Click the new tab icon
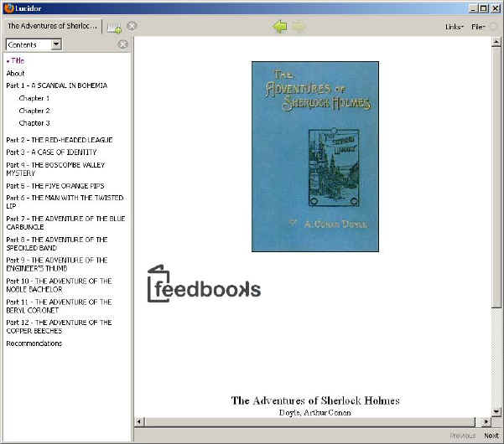The image size is (504, 444). pyautogui.click(x=113, y=27)
